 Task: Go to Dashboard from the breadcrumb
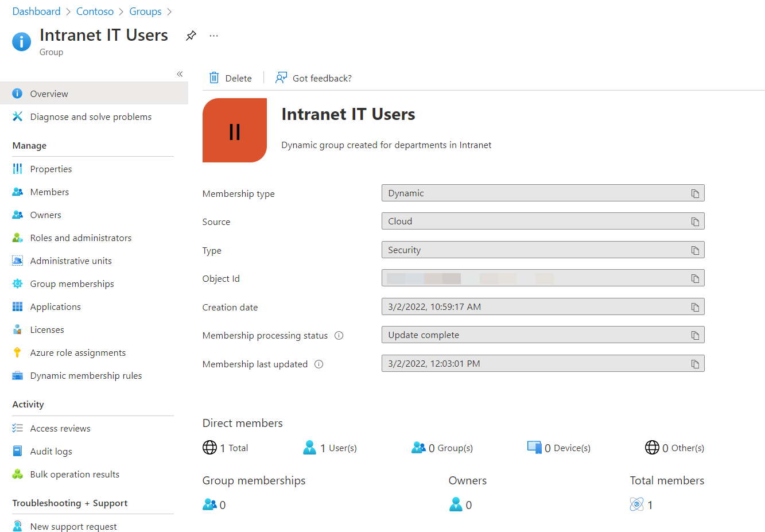36,11
